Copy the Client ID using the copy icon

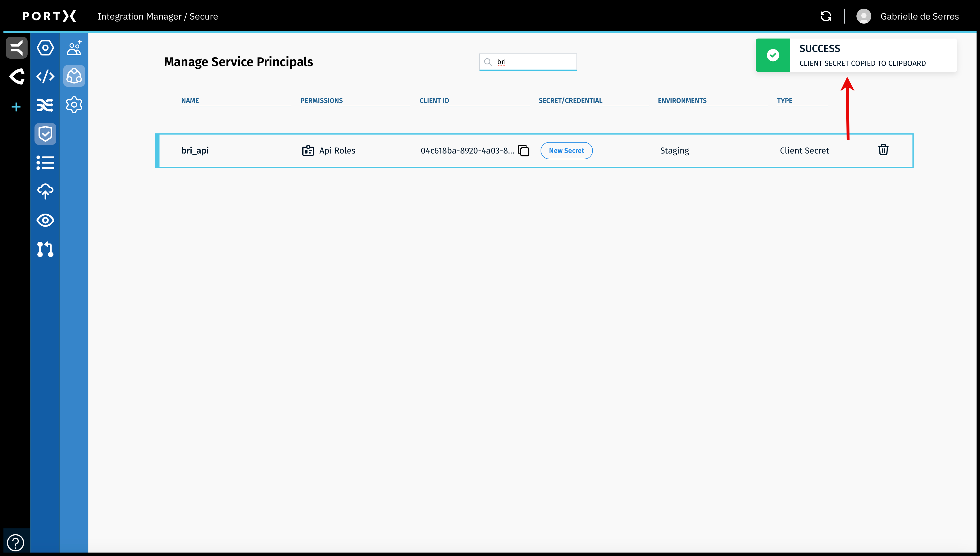point(524,150)
